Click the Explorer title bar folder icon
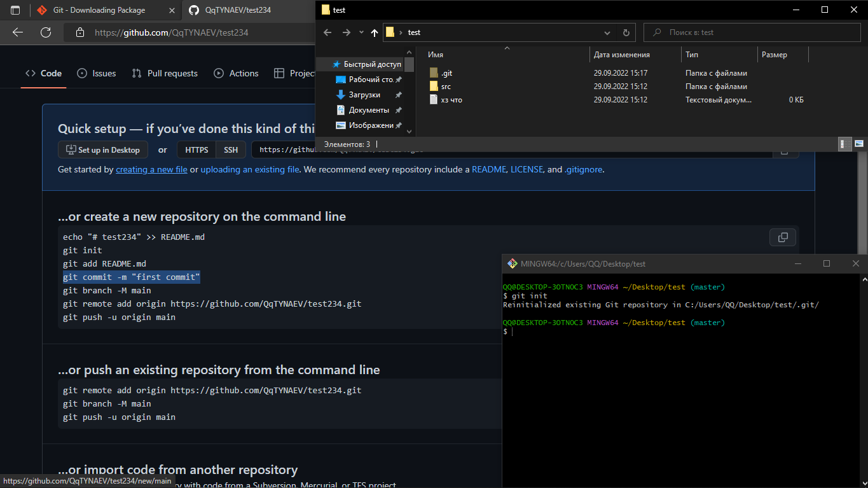 (x=326, y=10)
